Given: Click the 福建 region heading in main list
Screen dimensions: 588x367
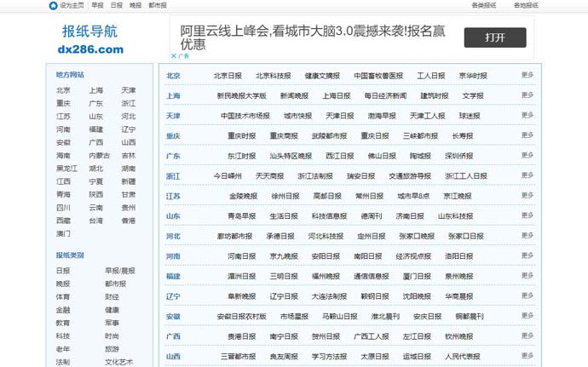Looking at the screenshot, I should (x=173, y=276).
